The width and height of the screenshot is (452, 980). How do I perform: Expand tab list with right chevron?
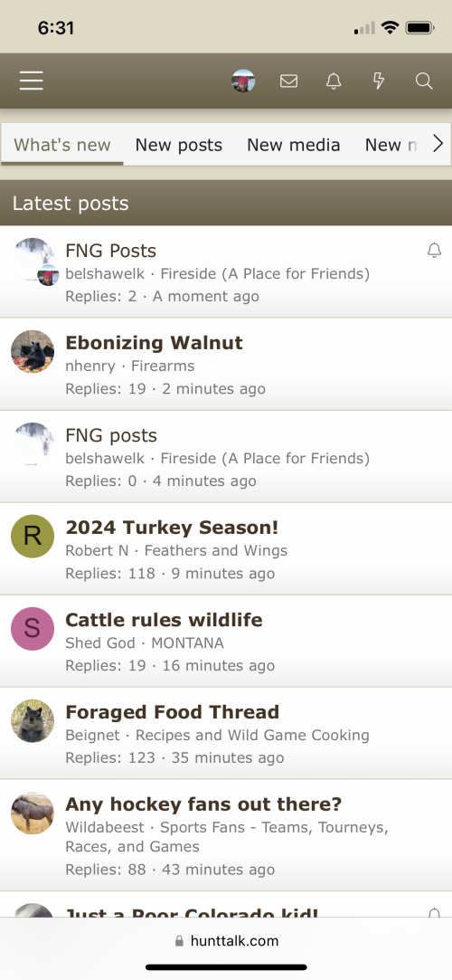point(438,145)
